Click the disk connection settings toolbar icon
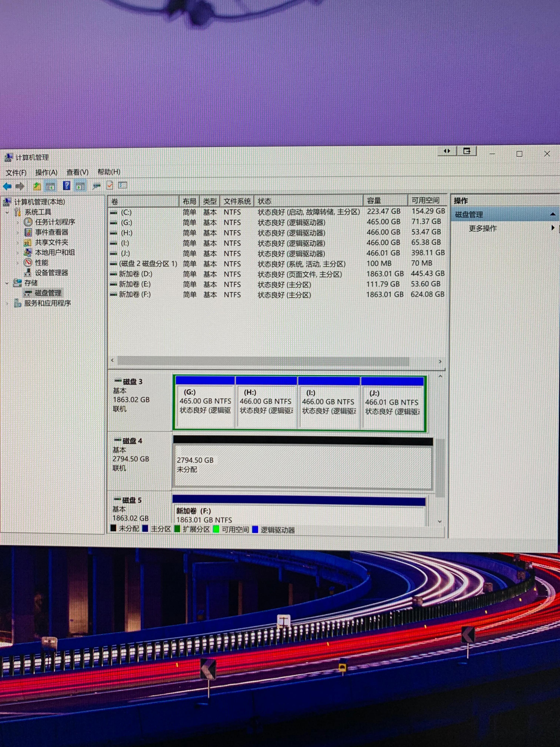 [x=96, y=186]
